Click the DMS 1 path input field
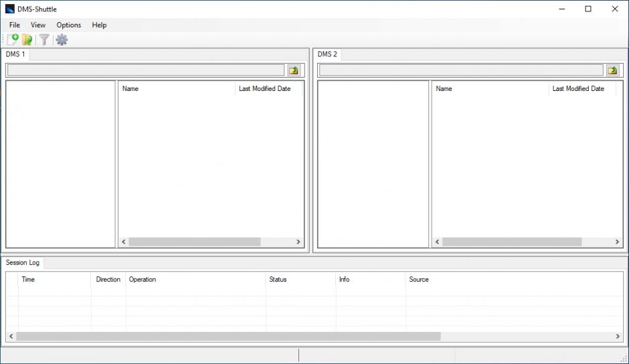This screenshot has height=364, width=629. pos(145,70)
